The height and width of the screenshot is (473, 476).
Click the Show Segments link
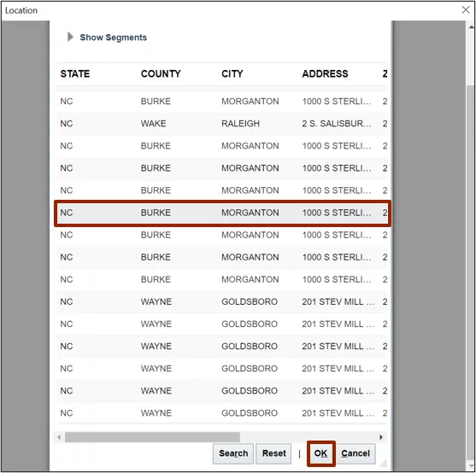pos(114,38)
